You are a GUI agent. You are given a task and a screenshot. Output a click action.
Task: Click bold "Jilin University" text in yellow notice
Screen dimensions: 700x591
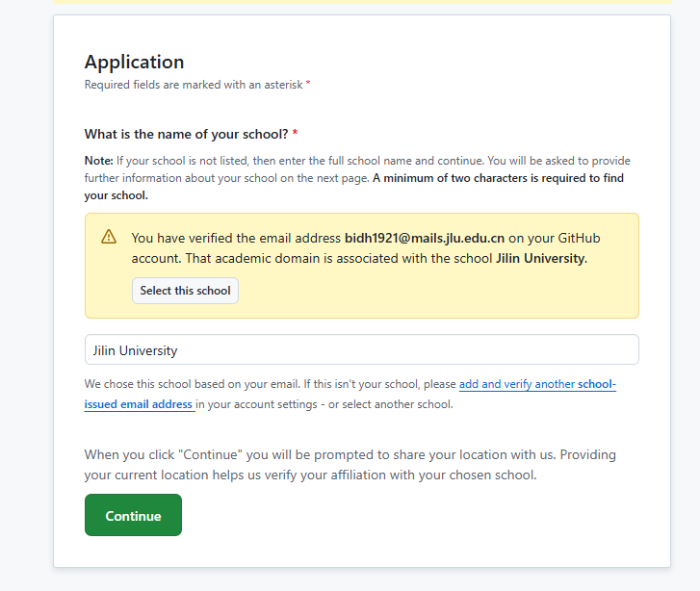coord(539,258)
